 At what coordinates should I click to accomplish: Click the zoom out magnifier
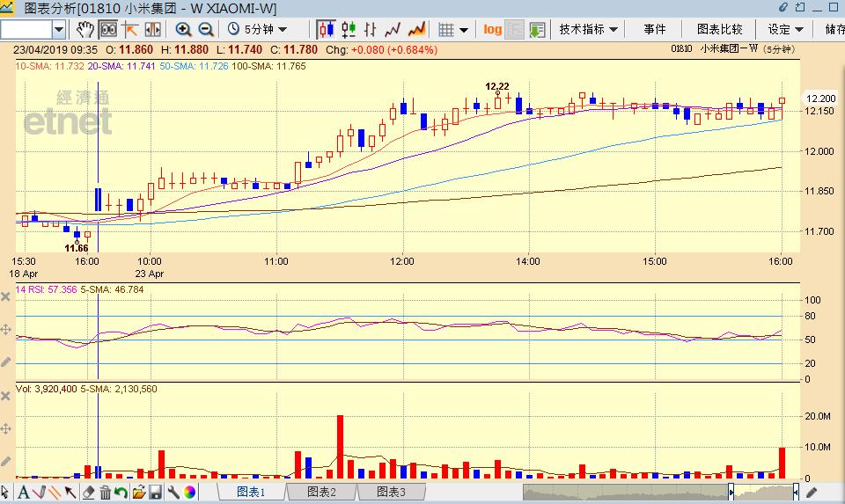tap(204, 29)
